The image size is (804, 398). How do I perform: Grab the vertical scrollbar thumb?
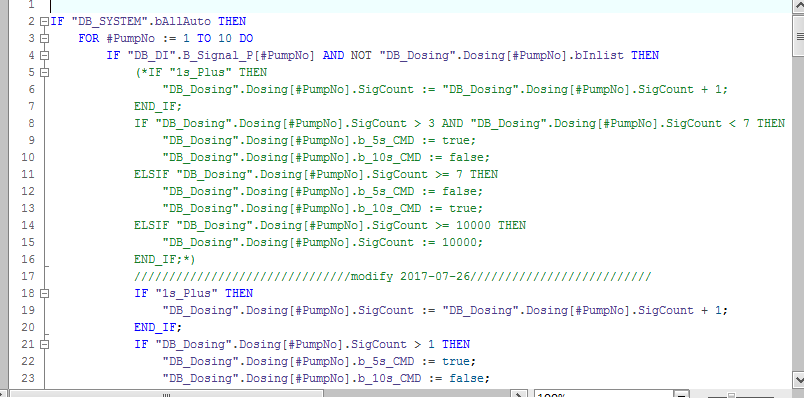click(x=798, y=35)
